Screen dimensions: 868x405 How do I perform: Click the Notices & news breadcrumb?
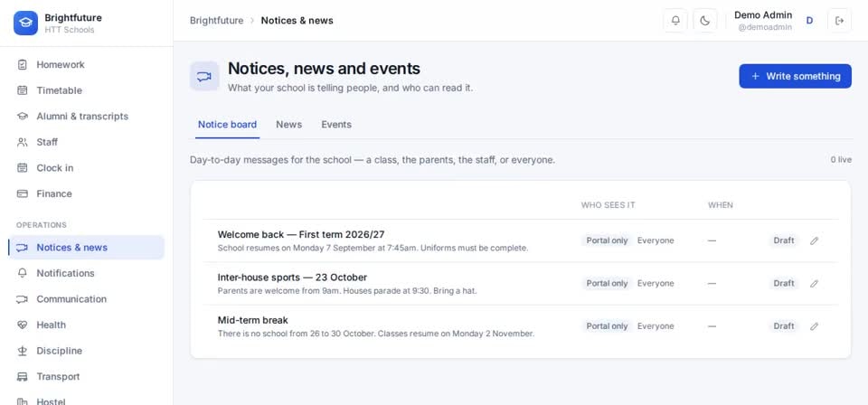[x=297, y=21]
